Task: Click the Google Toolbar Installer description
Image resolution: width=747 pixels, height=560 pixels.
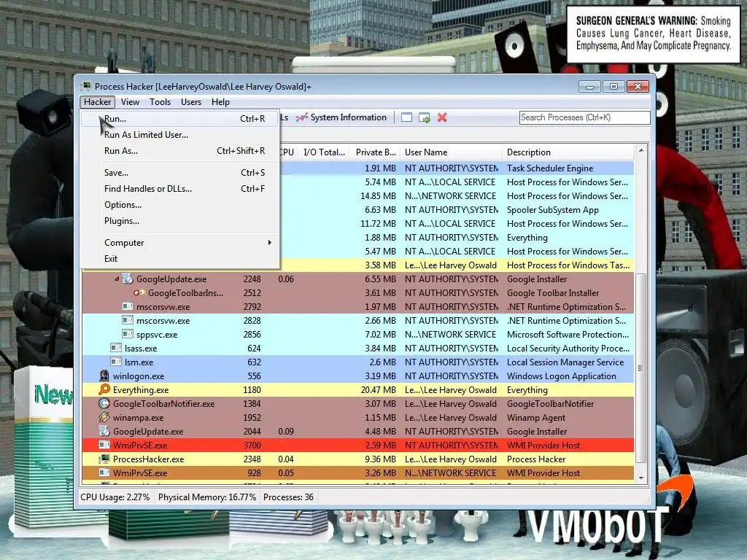Action: pos(553,293)
